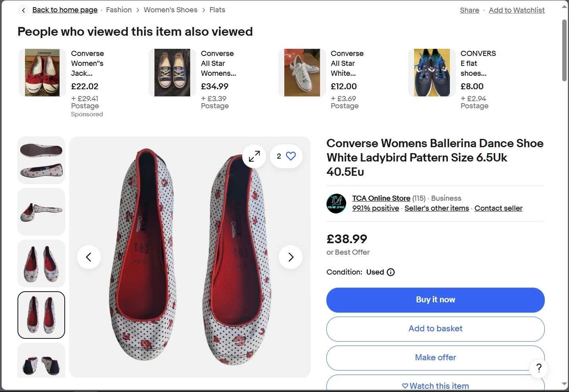
Task: Select the shoe sole thumbnail image
Action: (41, 160)
